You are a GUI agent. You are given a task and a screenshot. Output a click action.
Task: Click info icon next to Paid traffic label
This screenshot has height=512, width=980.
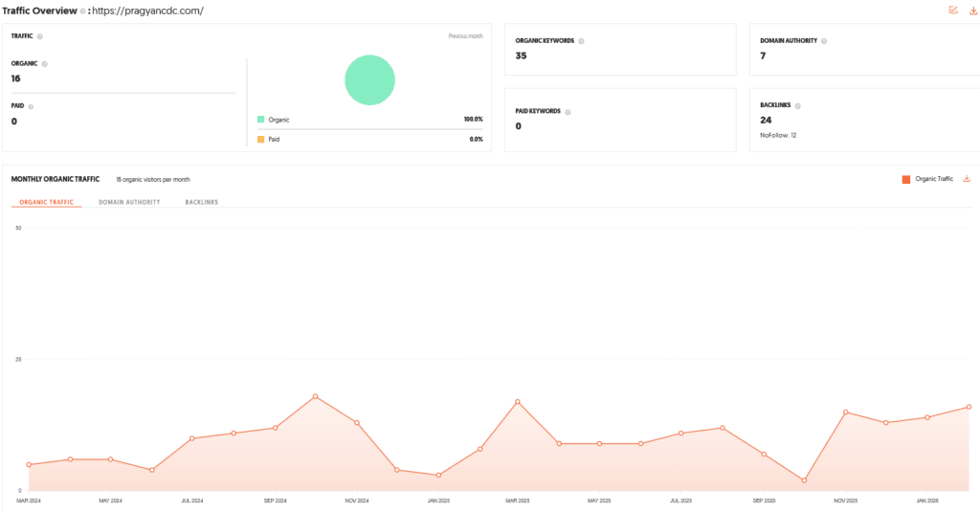pyautogui.click(x=31, y=107)
